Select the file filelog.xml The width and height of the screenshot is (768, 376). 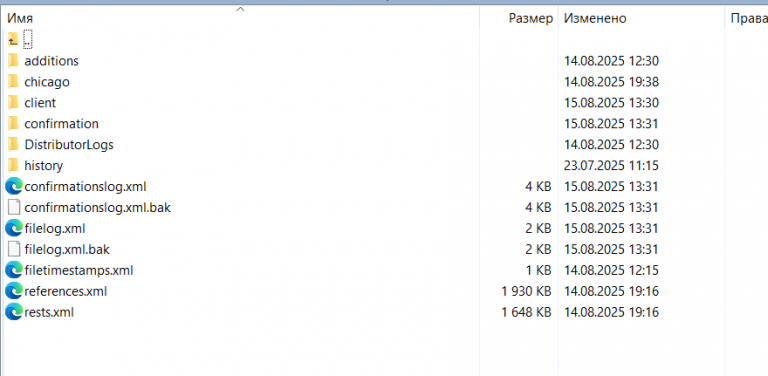tap(55, 229)
